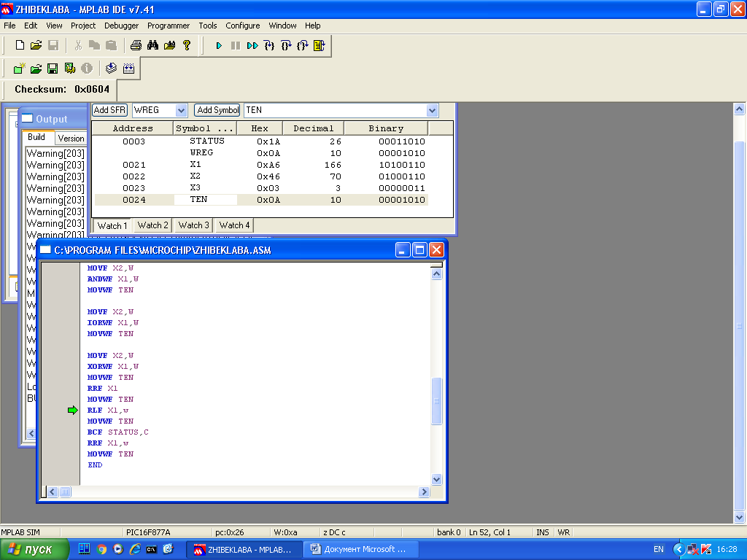The height and width of the screenshot is (560, 747).
Task: Open the Programmer menu
Action: [x=169, y=26]
